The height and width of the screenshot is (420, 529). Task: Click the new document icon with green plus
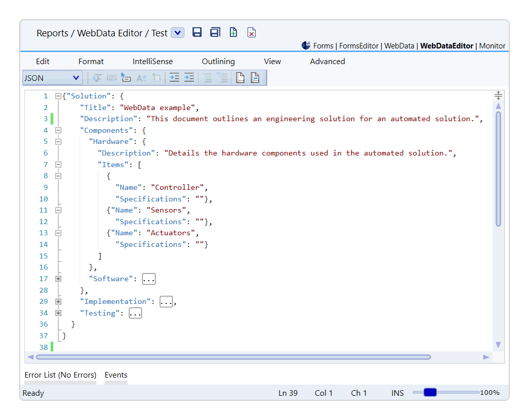click(233, 33)
